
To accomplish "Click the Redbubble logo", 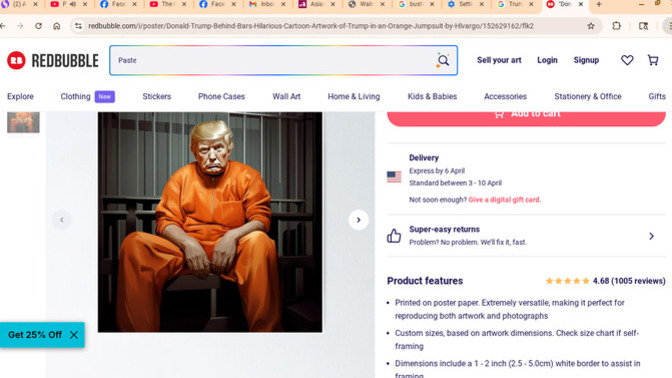I will tap(53, 60).
